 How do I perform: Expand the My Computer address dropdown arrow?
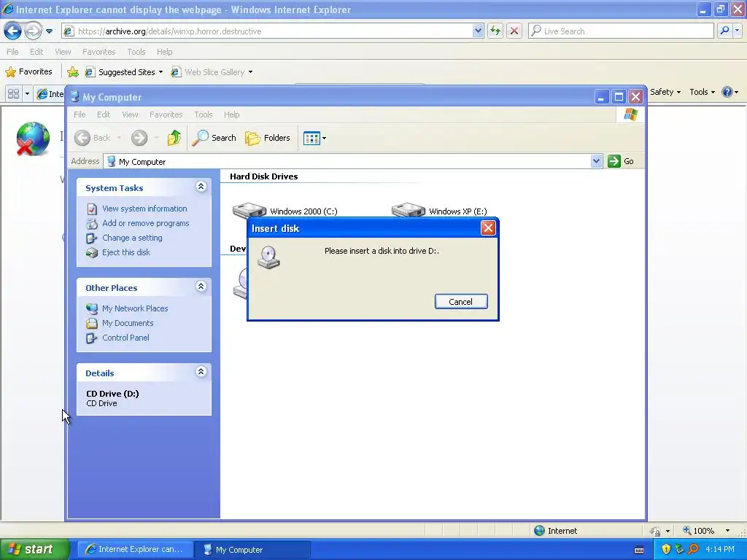[x=596, y=161]
